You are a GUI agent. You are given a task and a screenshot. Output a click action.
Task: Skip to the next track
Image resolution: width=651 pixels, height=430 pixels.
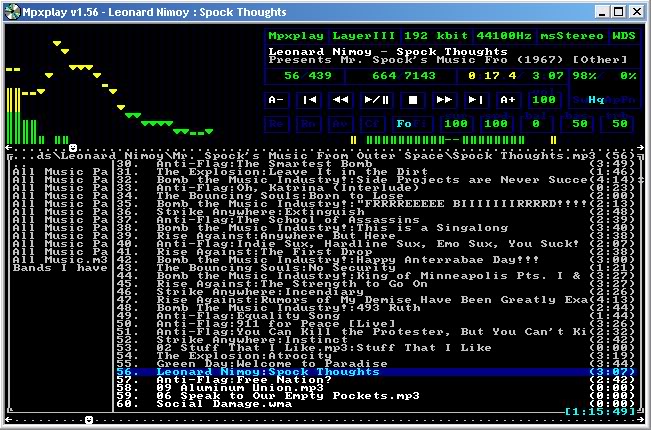click(x=477, y=100)
